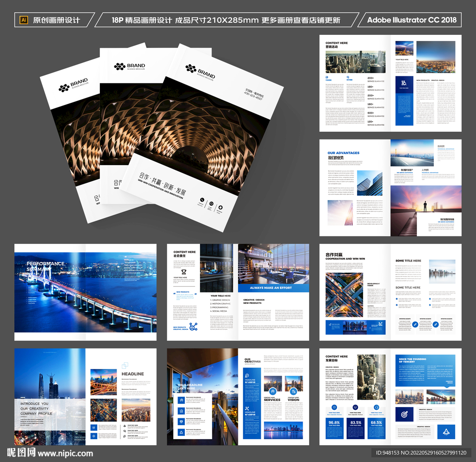Open the city aerial photo under CONTENT HERE 营销活动
The height and width of the screenshot is (462, 476).
pyautogui.click(x=355, y=62)
